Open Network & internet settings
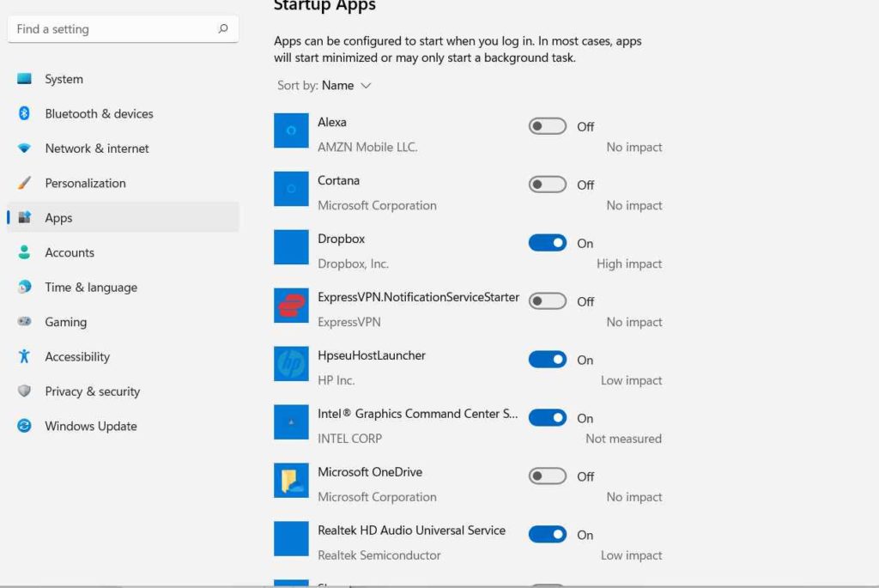The image size is (879, 588). (124, 149)
